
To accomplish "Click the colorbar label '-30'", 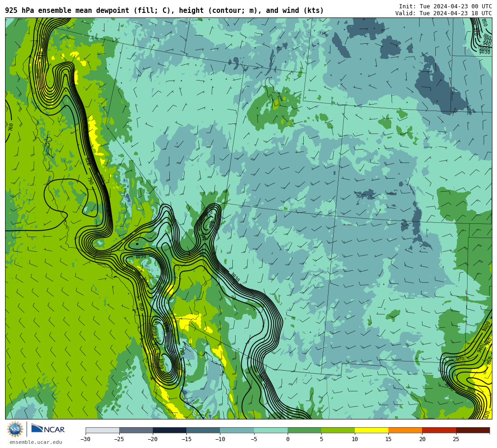I will tap(86, 439).
